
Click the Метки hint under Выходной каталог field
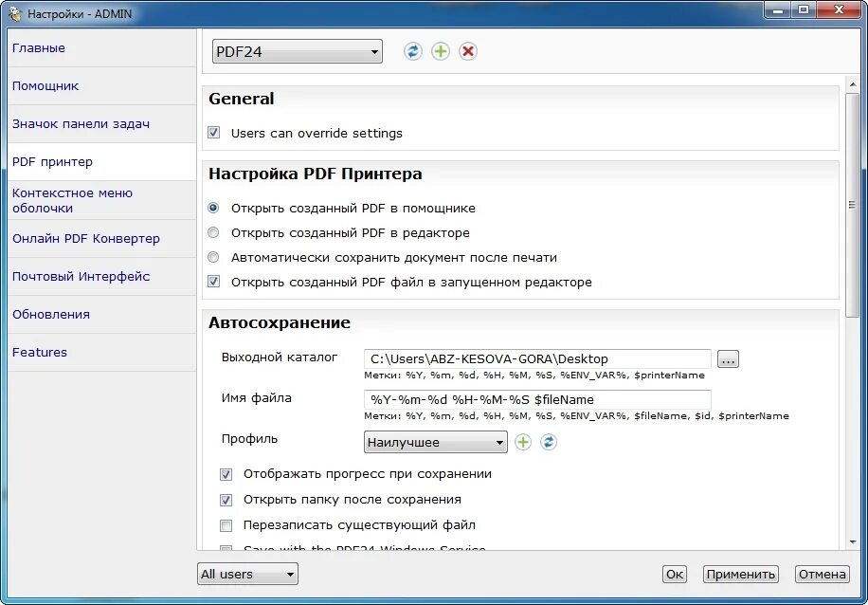pos(534,376)
